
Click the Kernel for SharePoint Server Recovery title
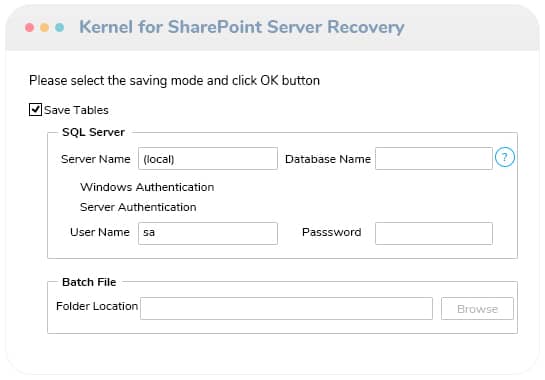click(242, 27)
